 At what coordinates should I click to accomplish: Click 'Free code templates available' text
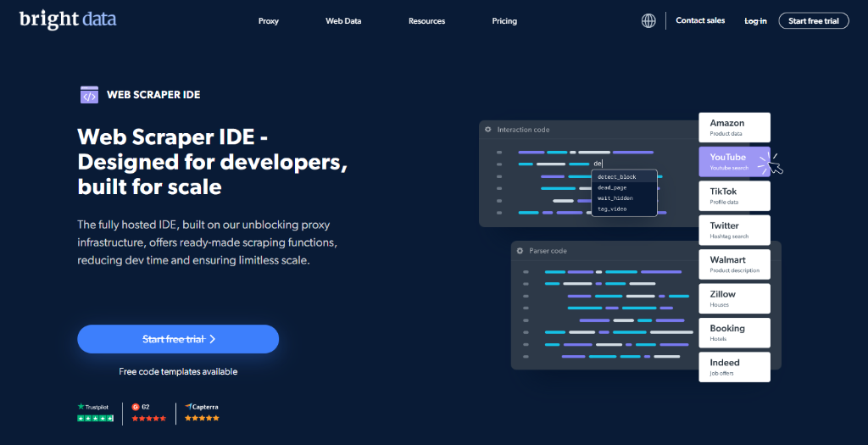(x=178, y=371)
